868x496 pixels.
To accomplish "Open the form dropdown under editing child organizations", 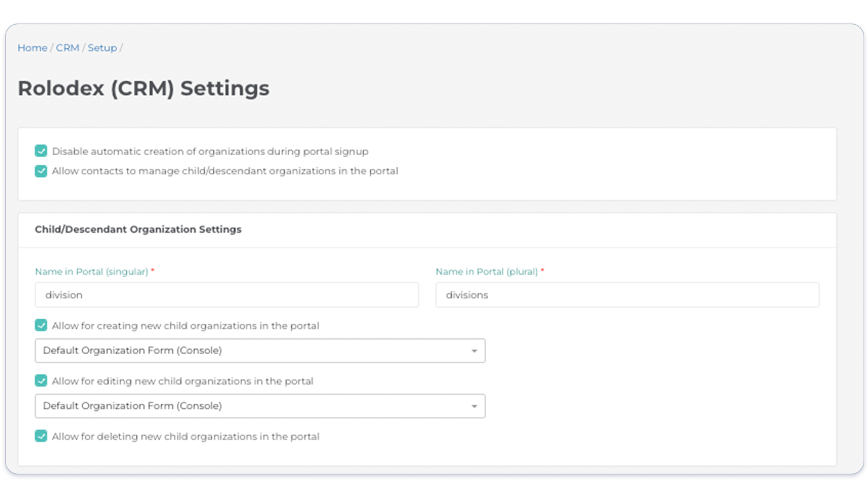I will coord(260,406).
